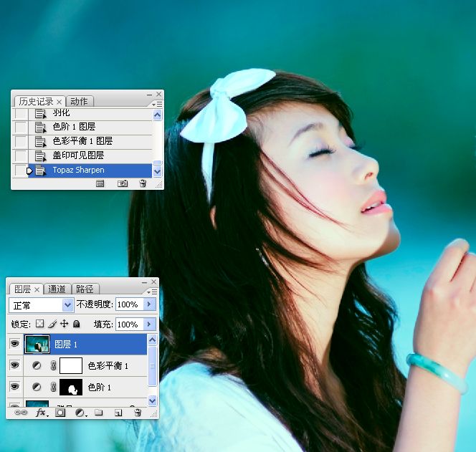Viewport: 476px width, 452px height.
Task: Create a new adjustment layer from bottom icon
Action: click(80, 413)
